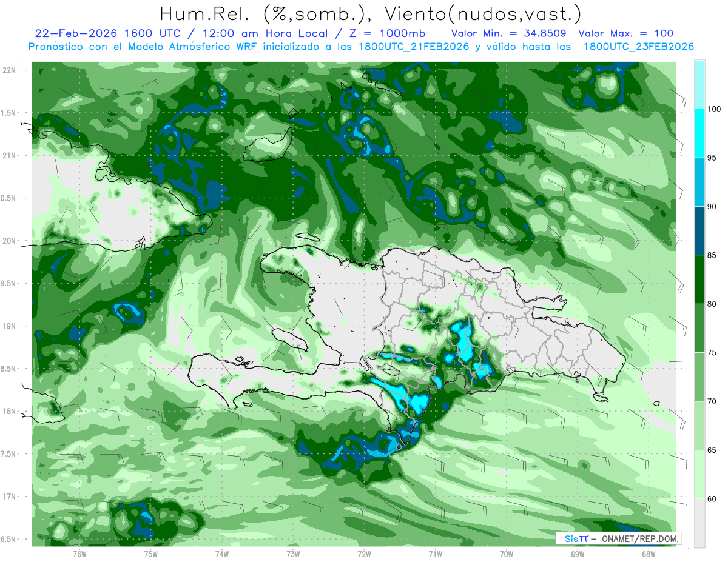Image resolution: width=728 pixels, height=562 pixels.
Task: Click the '1800UTC_23FEB2026' valid-until time
Action: (x=638, y=47)
